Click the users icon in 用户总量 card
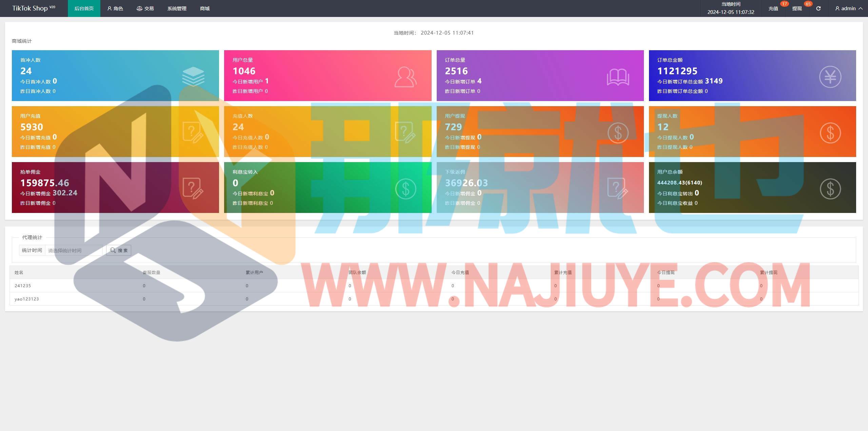This screenshot has height=431, width=868. coord(405,77)
